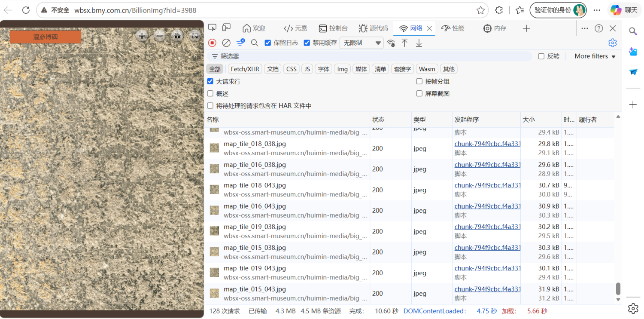
Task: Enable the 屏幕截图 checkbox
Action: (x=419, y=93)
